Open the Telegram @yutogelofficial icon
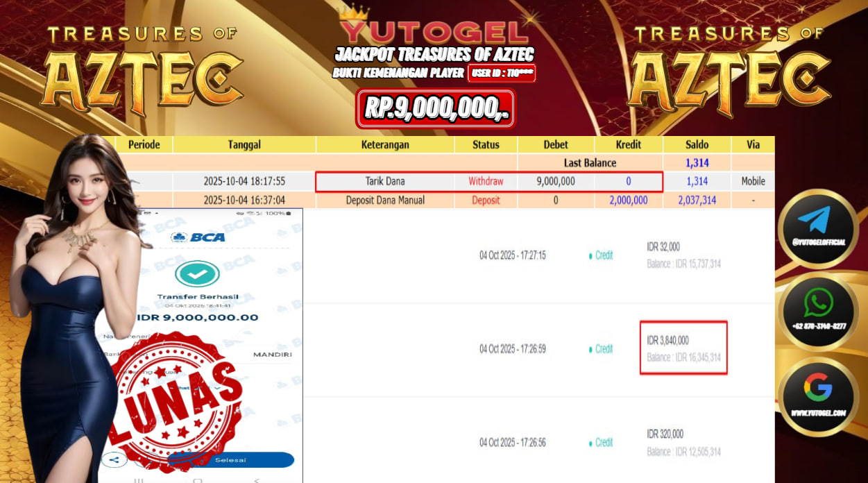 818,226
